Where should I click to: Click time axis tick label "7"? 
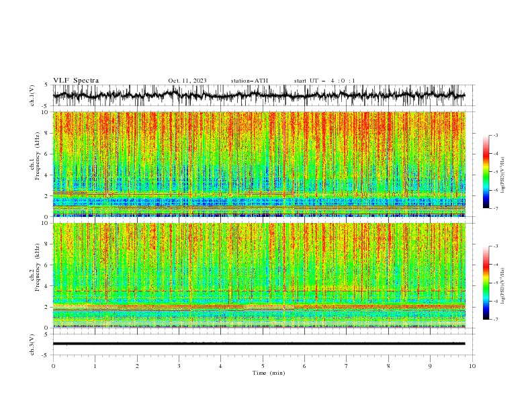tap(347, 366)
